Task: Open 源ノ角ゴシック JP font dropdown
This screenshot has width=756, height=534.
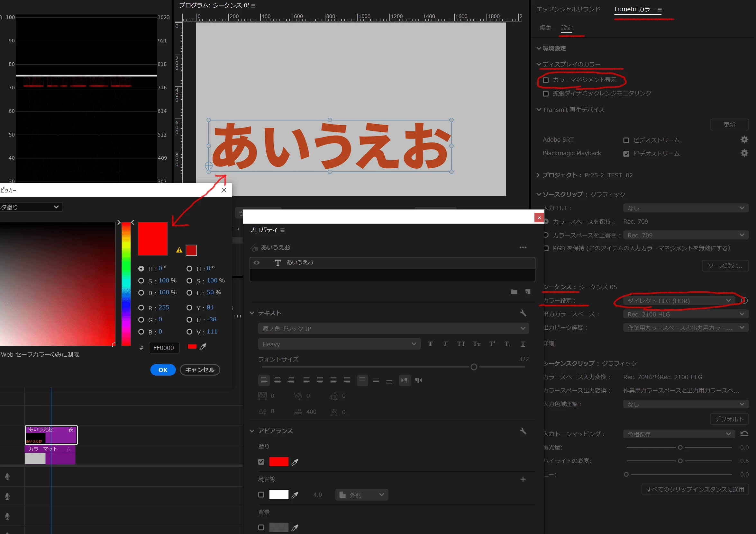Action: [x=393, y=328]
